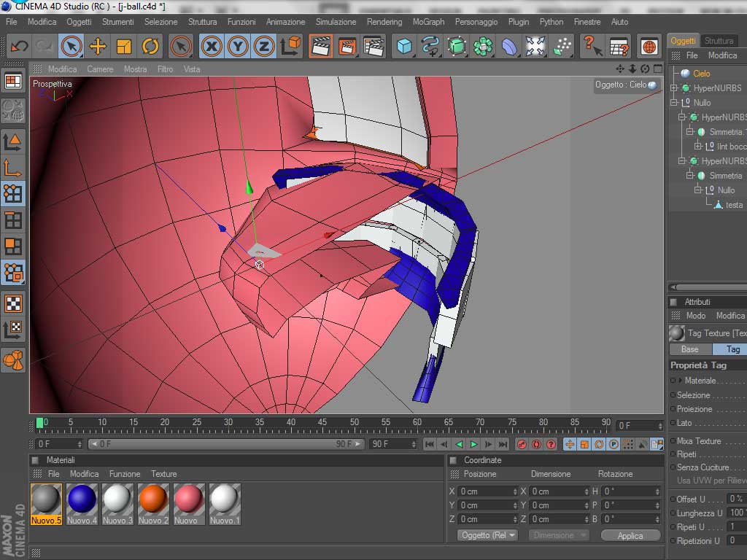Open the HyperNURBS generator icon in toolbar
The width and height of the screenshot is (747, 560).
point(457,47)
